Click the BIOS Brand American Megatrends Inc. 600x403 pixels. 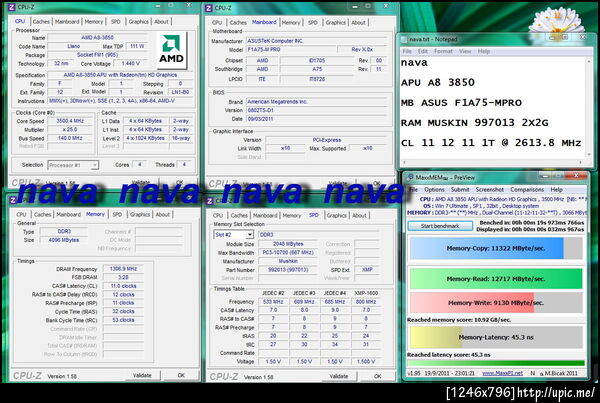[316, 102]
